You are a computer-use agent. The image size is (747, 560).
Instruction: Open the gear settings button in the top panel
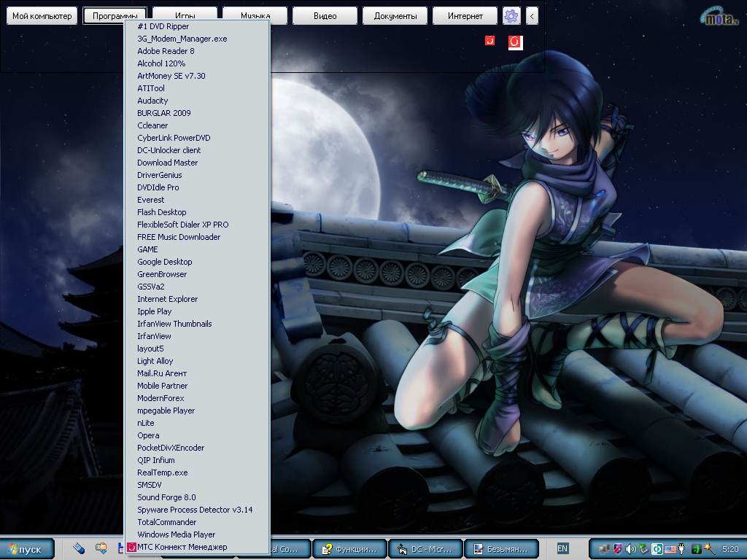tap(511, 16)
